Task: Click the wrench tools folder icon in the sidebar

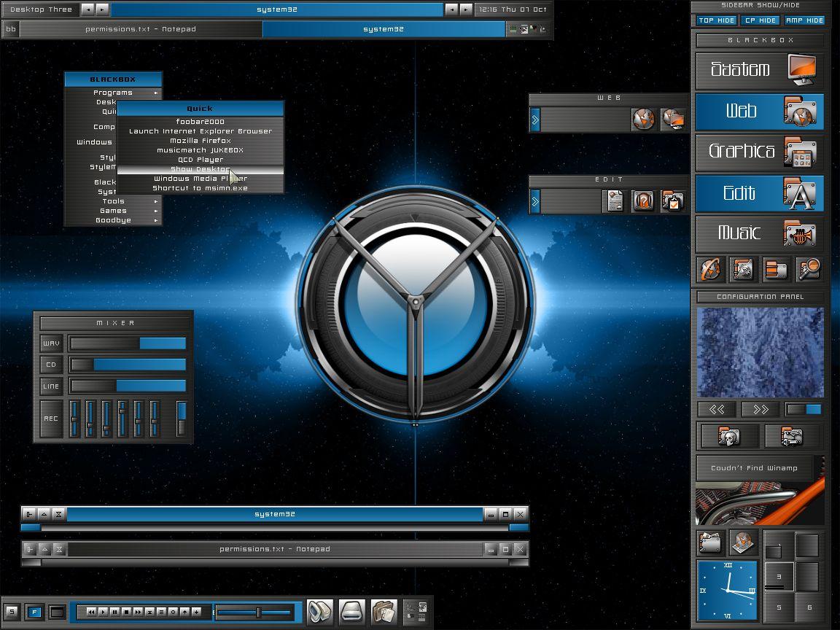Action: [x=792, y=436]
